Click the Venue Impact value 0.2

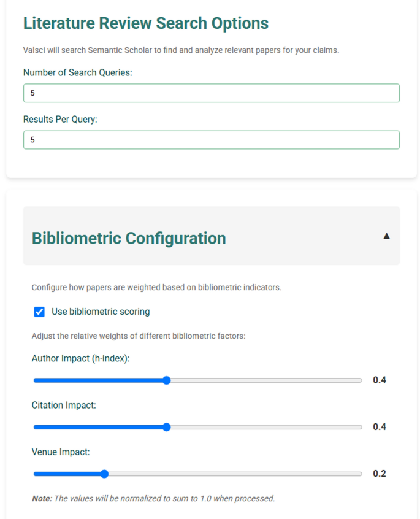[380, 474]
